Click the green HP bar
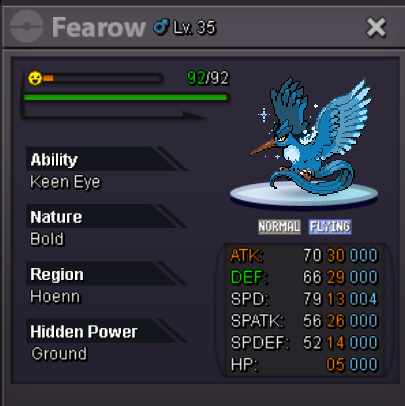405x406 pixels. coord(126,97)
